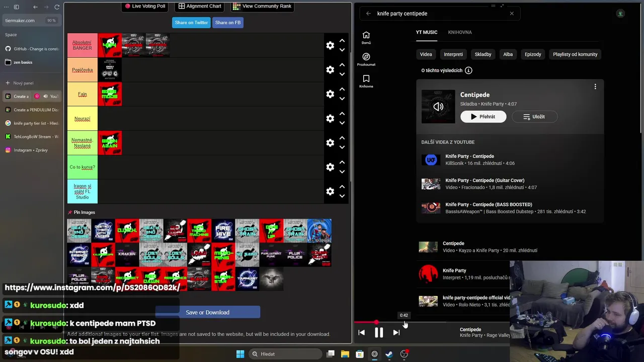Open Centipede (Guitar Cover) video result

(511, 184)
